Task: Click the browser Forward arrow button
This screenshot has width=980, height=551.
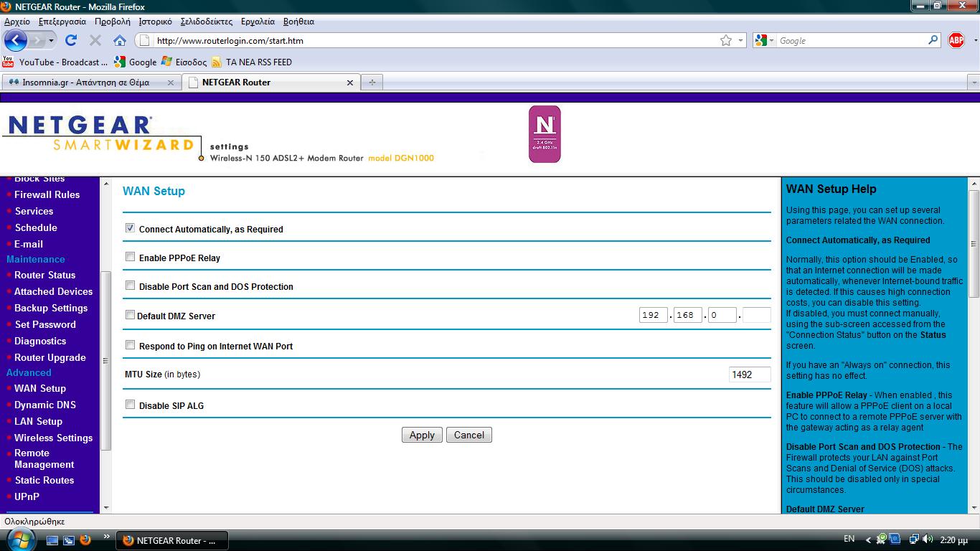Action: tap(38, 40)
